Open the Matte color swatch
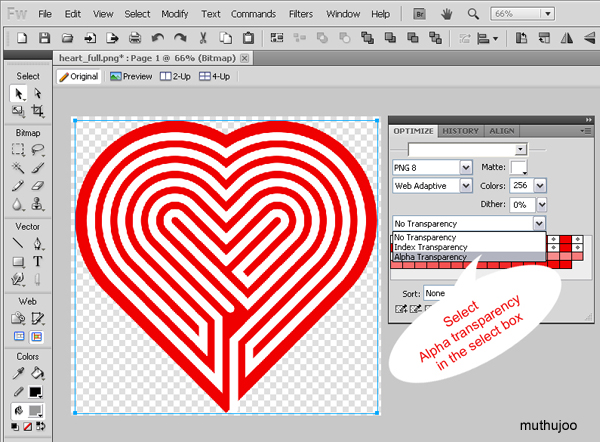The height and width of the screenshot is (442, 600). pos(519,168)
